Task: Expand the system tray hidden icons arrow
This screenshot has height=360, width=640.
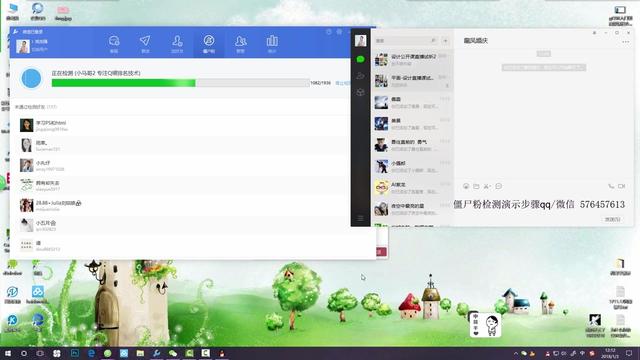Action: point(516,353)
